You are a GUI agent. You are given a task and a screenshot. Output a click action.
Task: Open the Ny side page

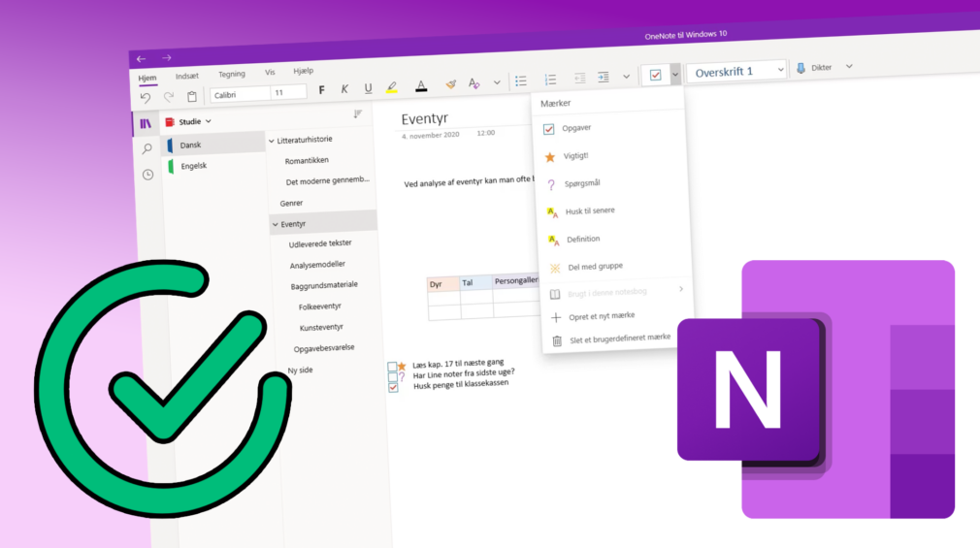(x=300, y=370)
